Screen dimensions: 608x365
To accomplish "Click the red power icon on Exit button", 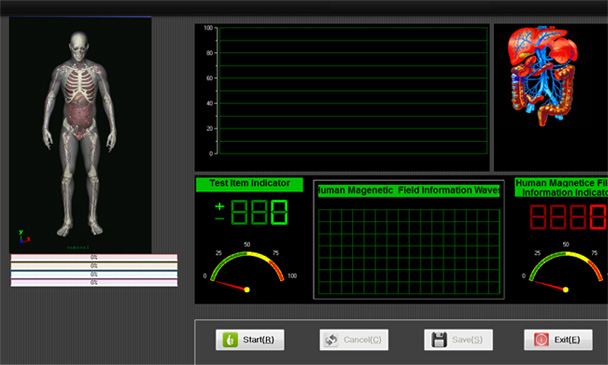I will (x=541, y=340).
